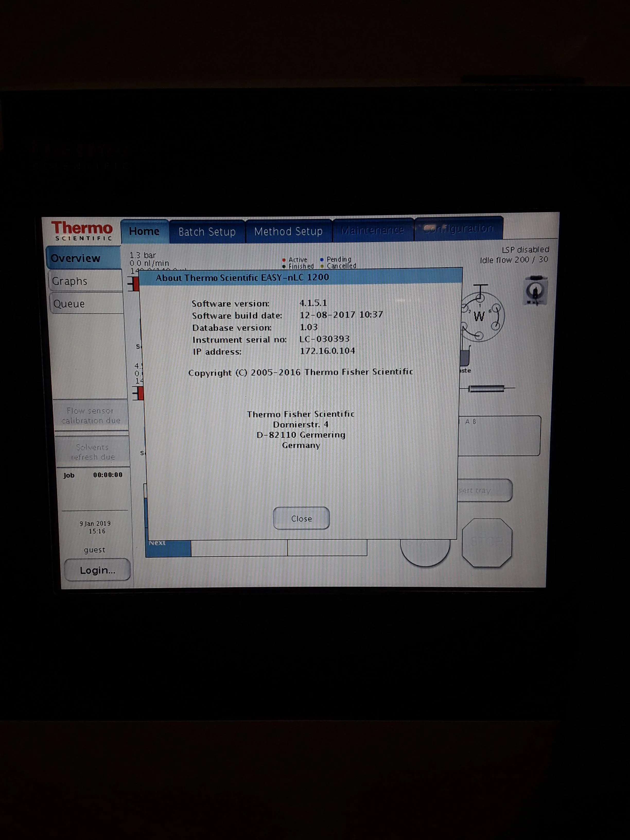Click the Thermo Scientific logo
This screenshot has height=840, width=630.
pos(82,231)
